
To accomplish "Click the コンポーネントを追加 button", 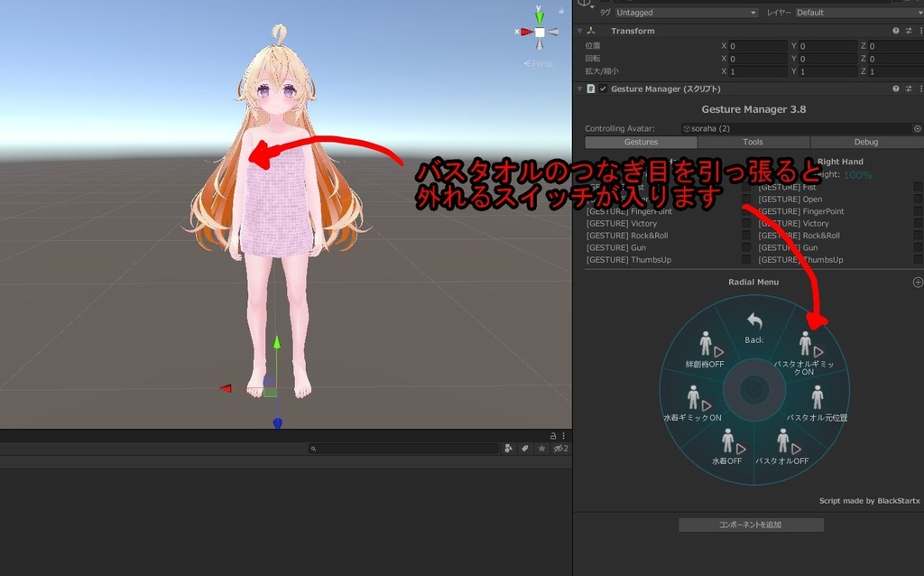I will [751, 525].
